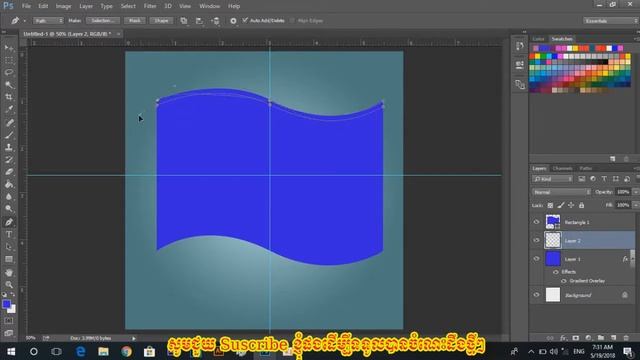Open the Pen tool preset picker arrow

(24, 21)
